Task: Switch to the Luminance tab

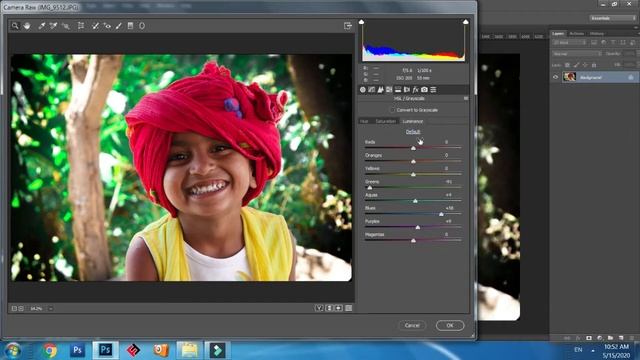Action: [413, 121]
